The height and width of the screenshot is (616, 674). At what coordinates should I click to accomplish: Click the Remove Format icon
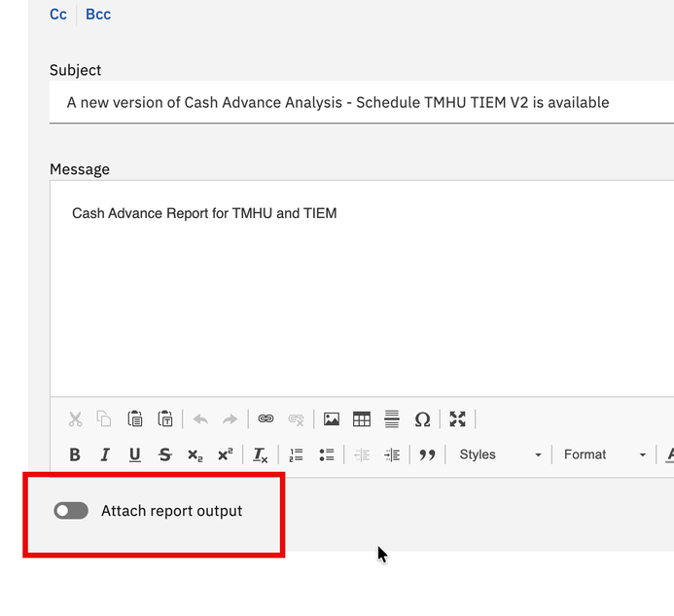coord(260,454)
